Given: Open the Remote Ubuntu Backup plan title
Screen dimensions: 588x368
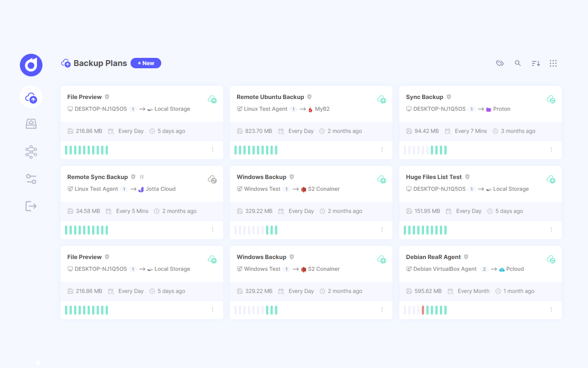Looking at the screenshot, I should coord(270,97).
